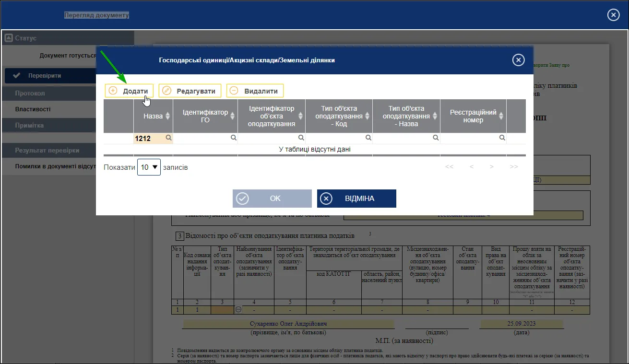Click the Редагувати pencil button
This screenshot has width=629, height=364.
(x=190, y=91)
